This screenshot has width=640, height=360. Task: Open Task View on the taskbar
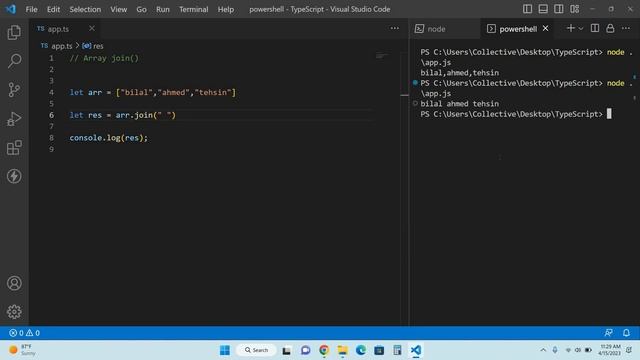[x=287, y=350]
